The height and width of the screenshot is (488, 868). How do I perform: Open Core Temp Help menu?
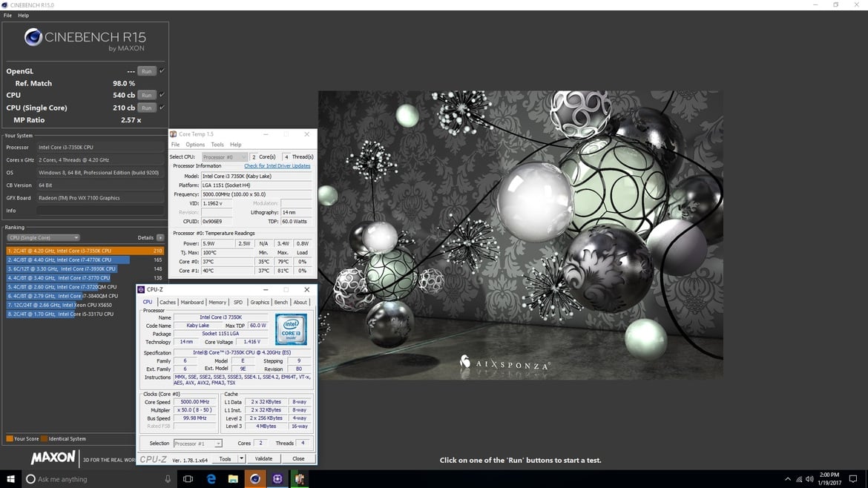click(236, 145)
